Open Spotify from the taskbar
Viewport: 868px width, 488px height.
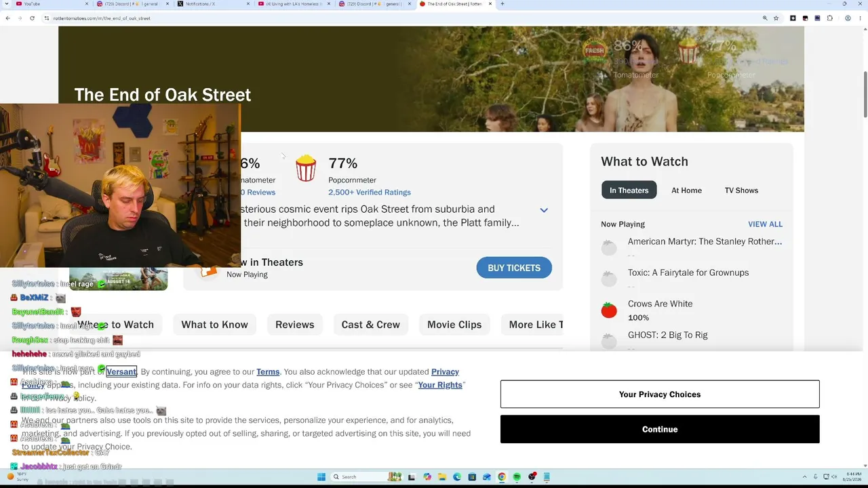(x=517, y=476)
